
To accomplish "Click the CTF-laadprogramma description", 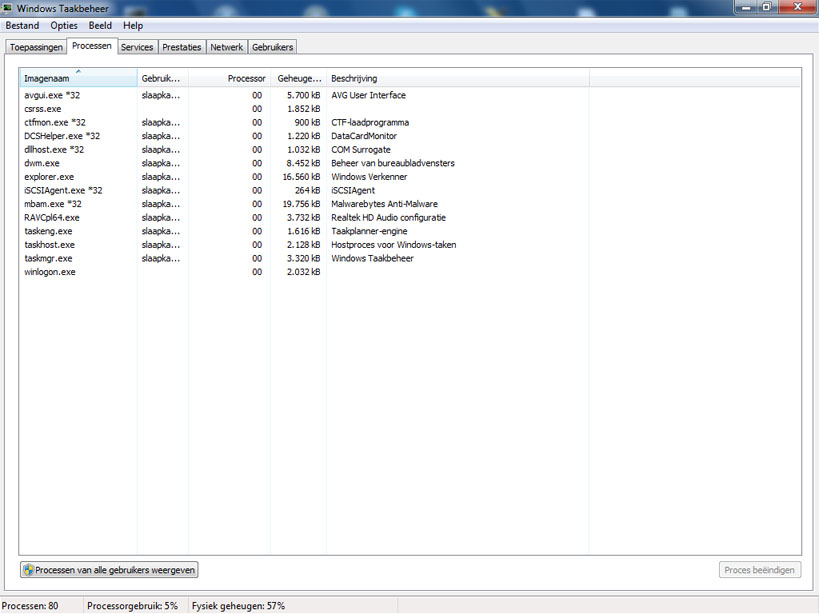I will [x=370, y=122].
